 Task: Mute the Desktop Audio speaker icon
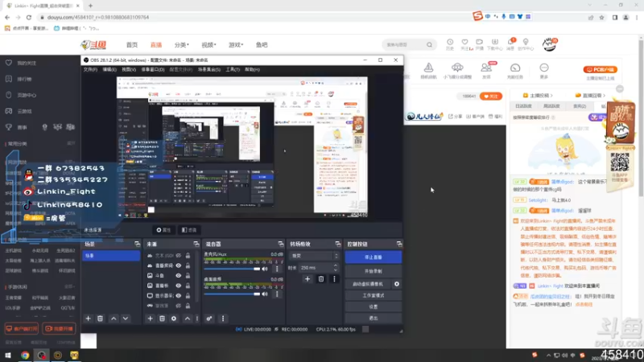pyautogui.click(x=265, y=294)
